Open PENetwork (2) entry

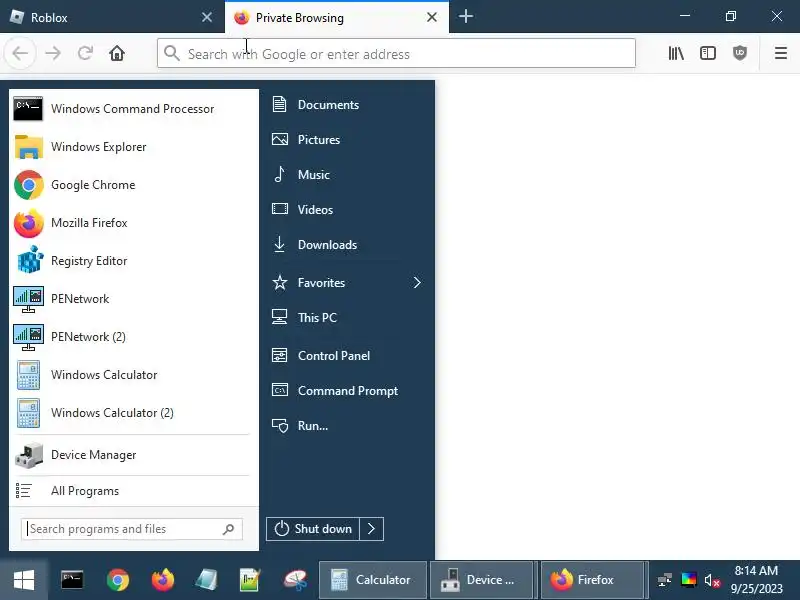click(134, 337)
